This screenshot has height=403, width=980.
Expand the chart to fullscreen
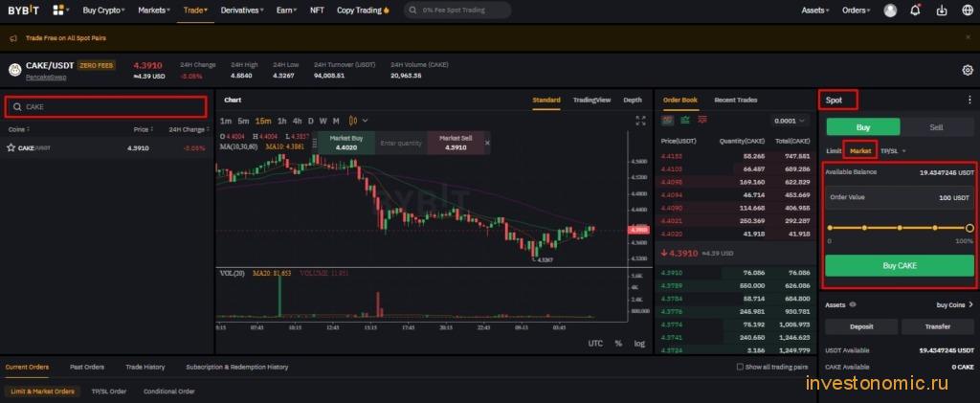tap(640, 121)
